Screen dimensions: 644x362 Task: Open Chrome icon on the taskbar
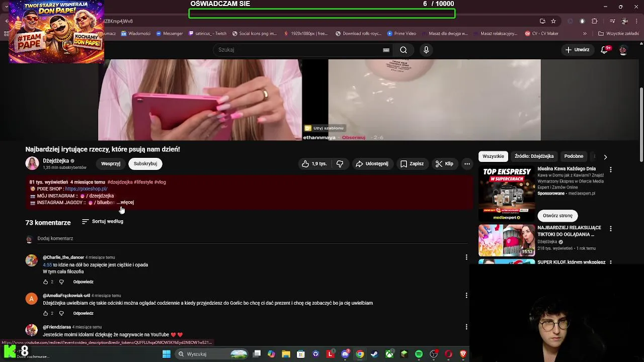pos(360,354)
